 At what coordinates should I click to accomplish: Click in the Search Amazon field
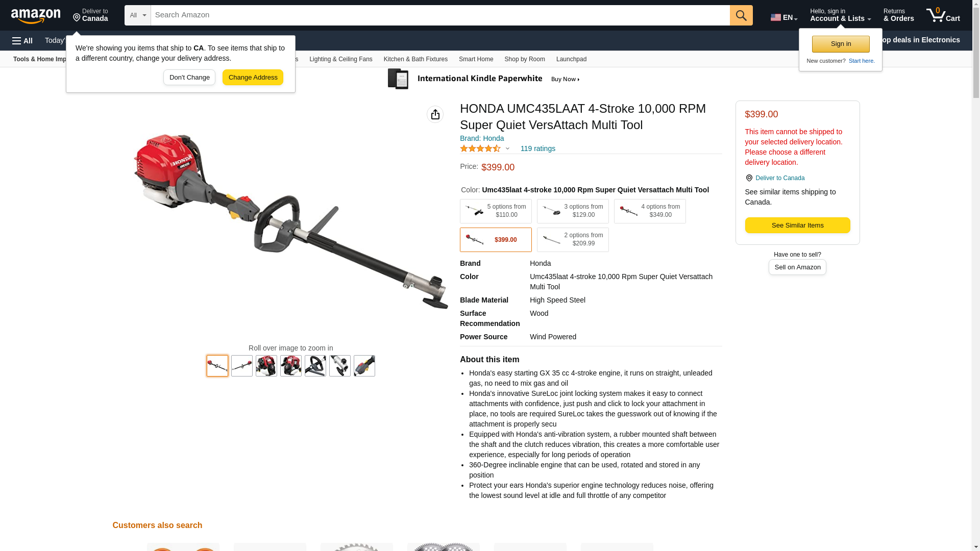(440, 15)
